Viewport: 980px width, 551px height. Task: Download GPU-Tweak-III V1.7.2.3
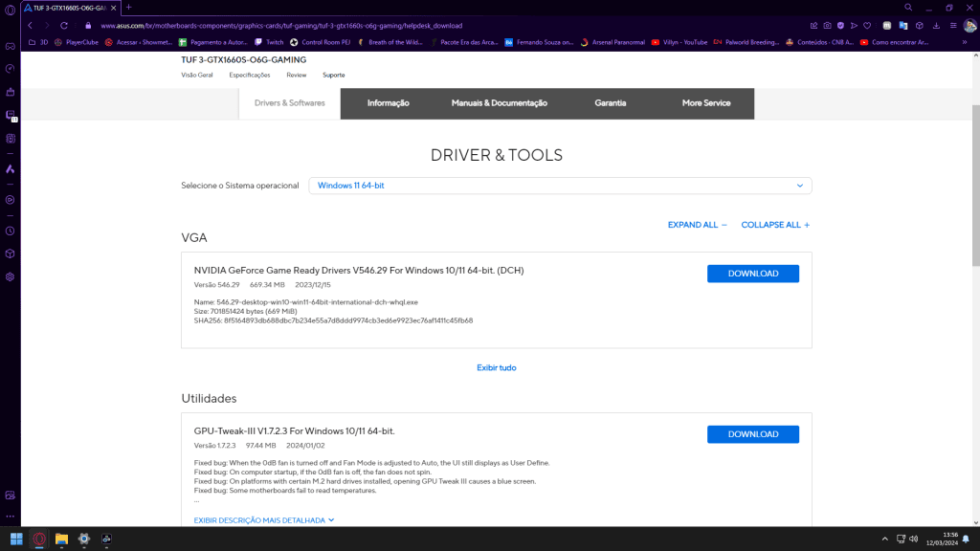753,434
